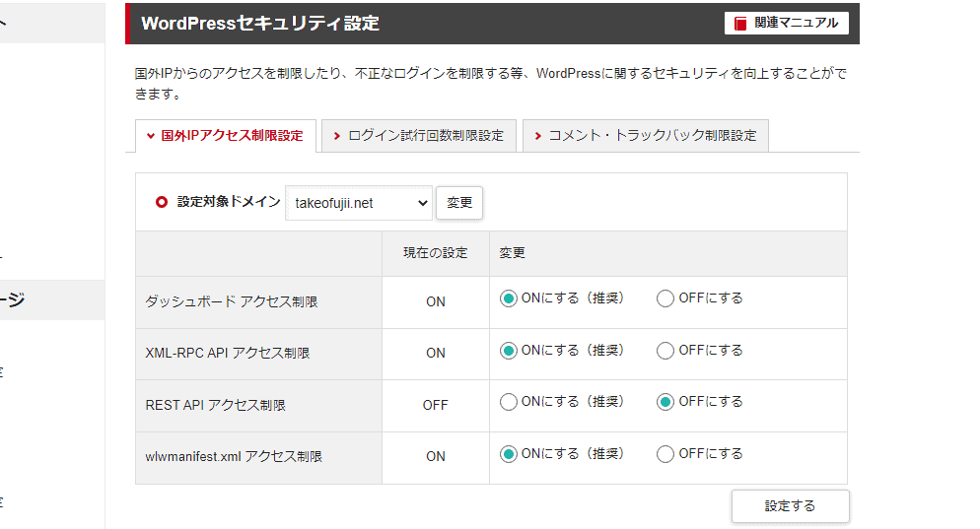Viewport: 980px width, 529px height.
Task: Click the red circle icon by 設定対象ドメイン
Action: pyautogui.click(x=162, y=202)
